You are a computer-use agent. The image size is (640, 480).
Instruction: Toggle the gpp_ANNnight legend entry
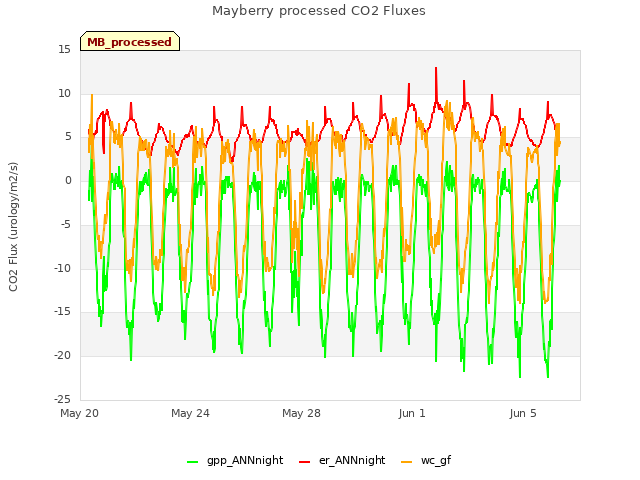(235, 460)
